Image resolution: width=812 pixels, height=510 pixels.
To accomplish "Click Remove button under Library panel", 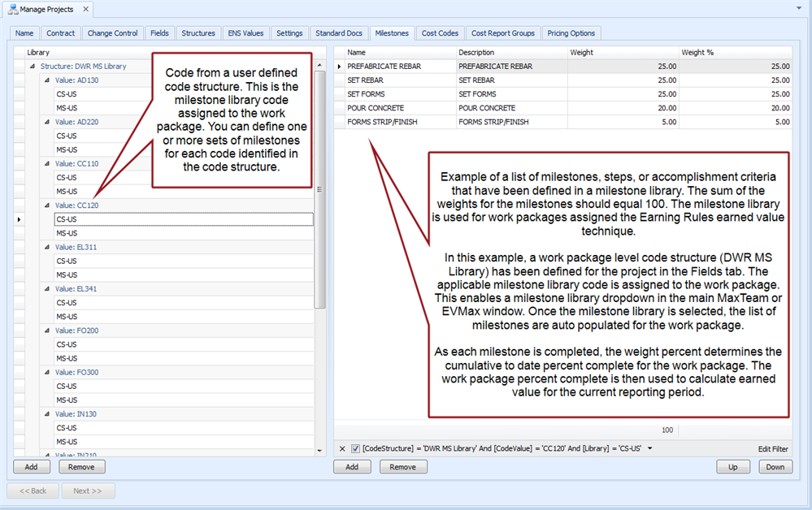I will 81,467.
